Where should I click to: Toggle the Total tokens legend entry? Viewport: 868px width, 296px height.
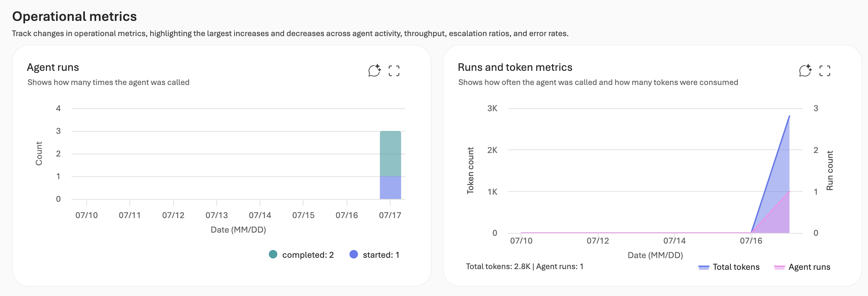[729, 267]
